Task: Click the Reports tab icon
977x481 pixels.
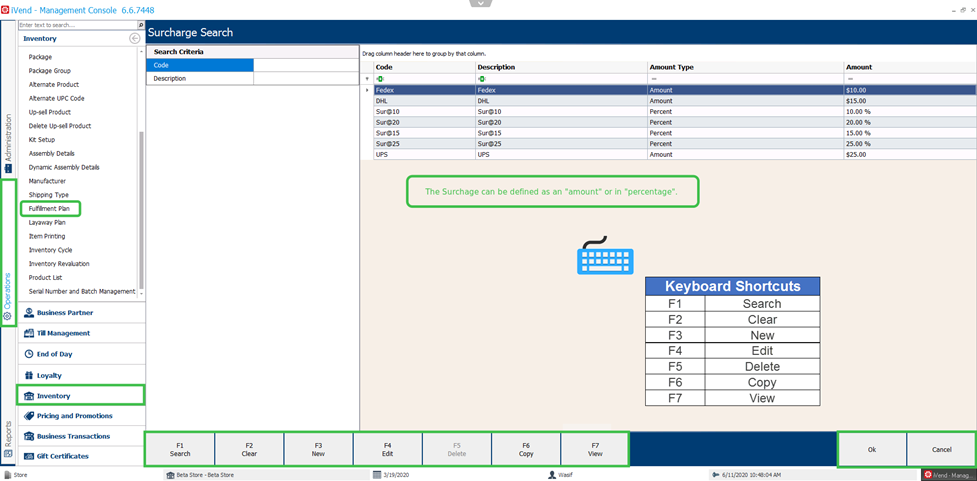Action: click(x=7, y=454)
